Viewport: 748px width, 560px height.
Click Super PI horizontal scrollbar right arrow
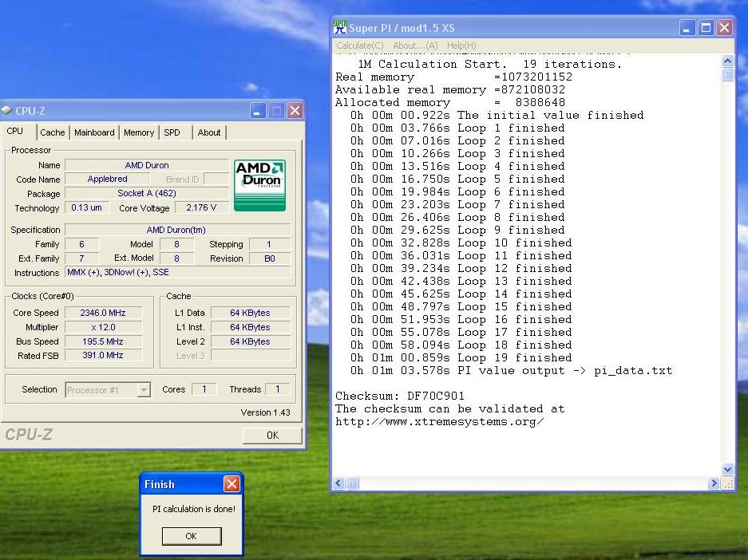tap(714, 483)
